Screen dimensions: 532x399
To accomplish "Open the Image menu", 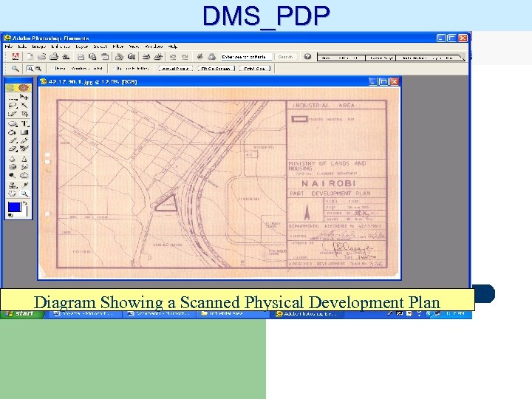I will click(x=38, y=47).
